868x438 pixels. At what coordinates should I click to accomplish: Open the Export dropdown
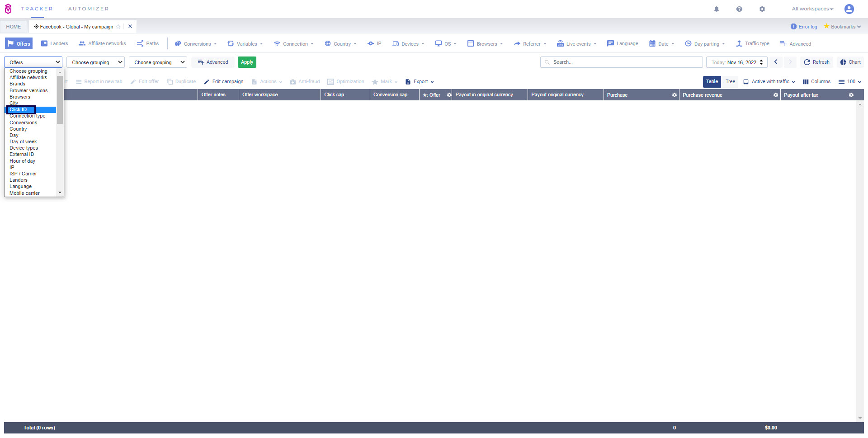pyautogui.click(x=420, y=82)
